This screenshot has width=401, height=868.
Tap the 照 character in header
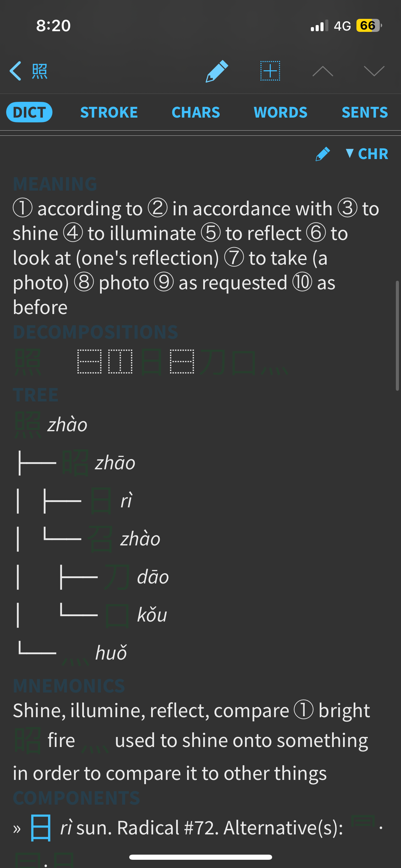tap(40, 71)
